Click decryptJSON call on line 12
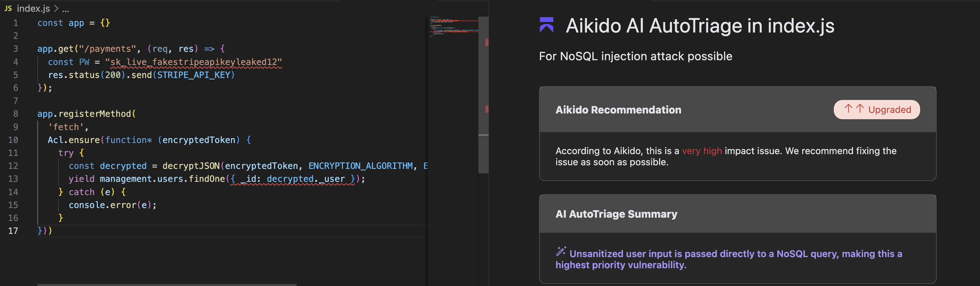 point(191,166)
